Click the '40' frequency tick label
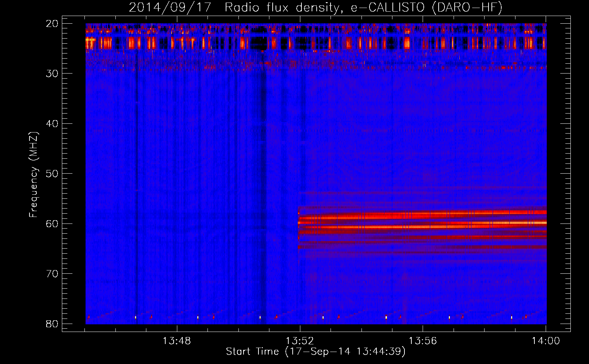Viewport: 589px width, 364px height. [52, 124]
